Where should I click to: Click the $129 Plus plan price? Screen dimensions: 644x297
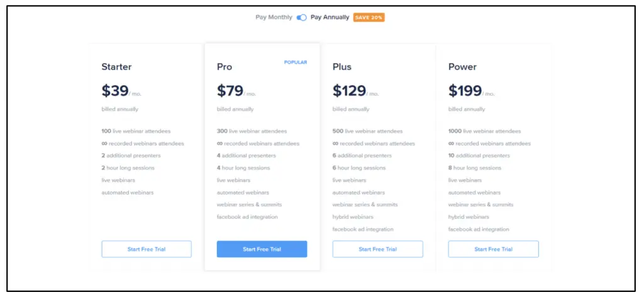click(349, 91)
